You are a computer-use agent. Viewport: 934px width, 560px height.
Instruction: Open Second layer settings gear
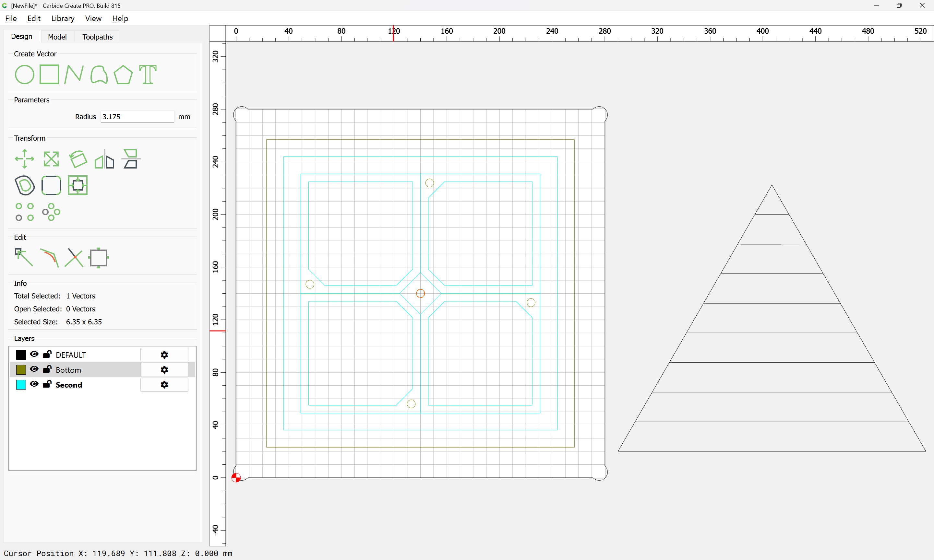[x=164, y=385]
